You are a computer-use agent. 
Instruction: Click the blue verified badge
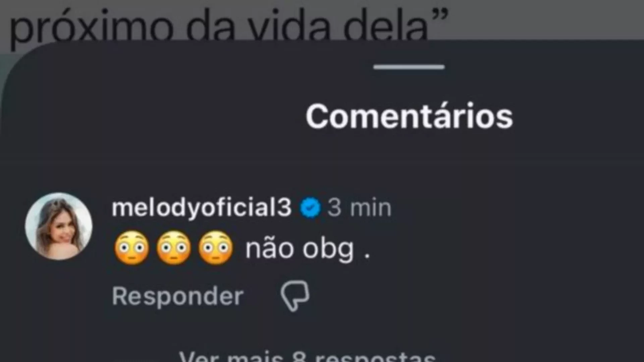click(310, 208)
